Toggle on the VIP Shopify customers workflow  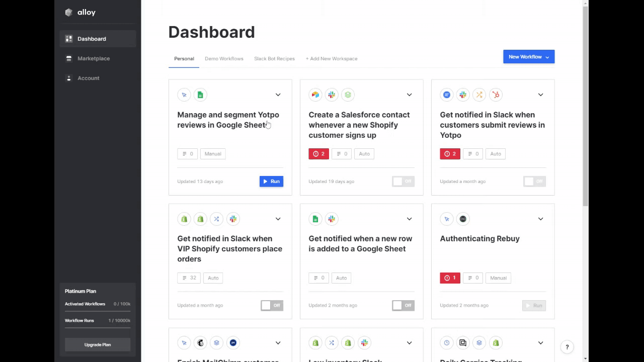tap(272, 305)
